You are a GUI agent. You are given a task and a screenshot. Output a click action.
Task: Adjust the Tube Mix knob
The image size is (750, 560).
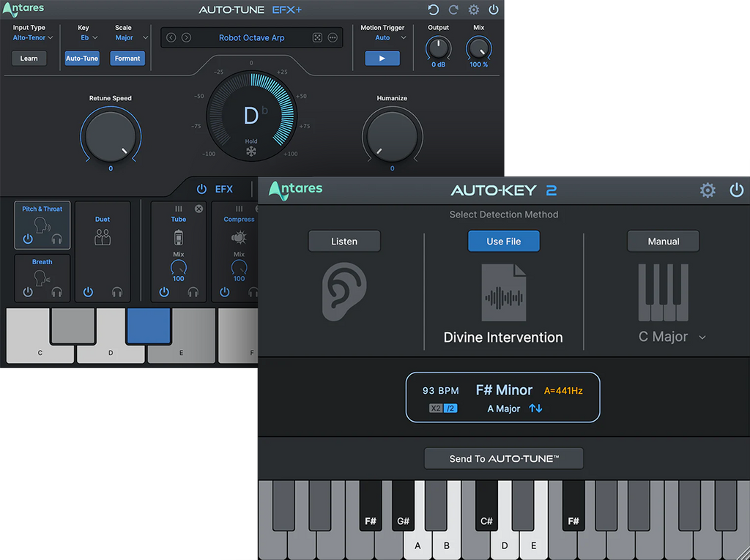pos(179,267)
